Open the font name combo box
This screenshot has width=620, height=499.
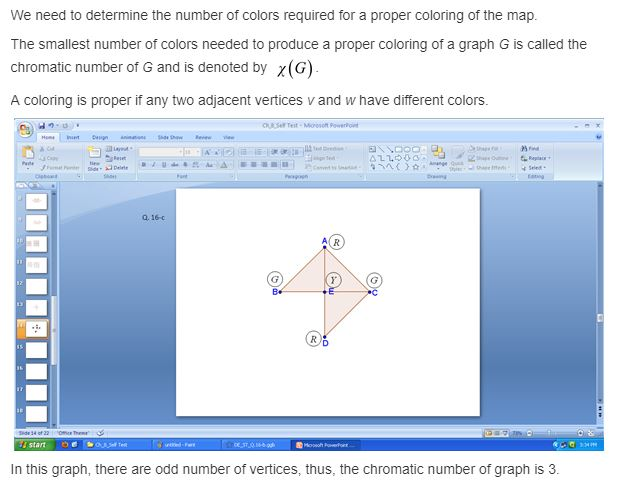(x=161, y=152)
